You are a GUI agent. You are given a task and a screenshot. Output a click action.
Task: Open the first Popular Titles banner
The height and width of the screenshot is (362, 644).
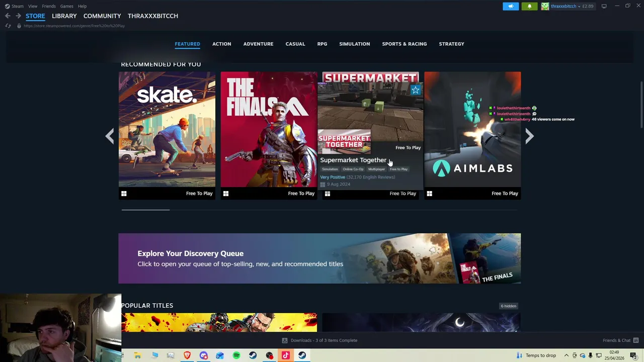tap(219, 322)
